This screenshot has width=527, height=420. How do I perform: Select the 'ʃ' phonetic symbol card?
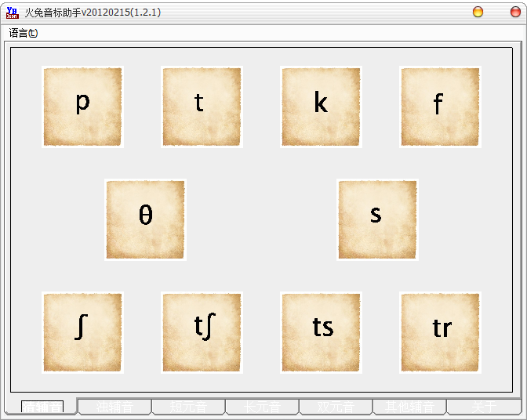tap(82, 332)
